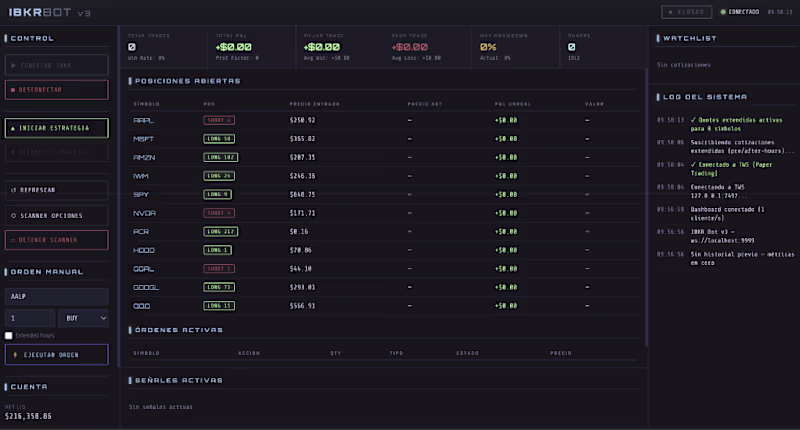The height and width of the screenshot is (430, 800).
Task: Click the red Peor Trade +$0.00 value
Action: (410, 47)
